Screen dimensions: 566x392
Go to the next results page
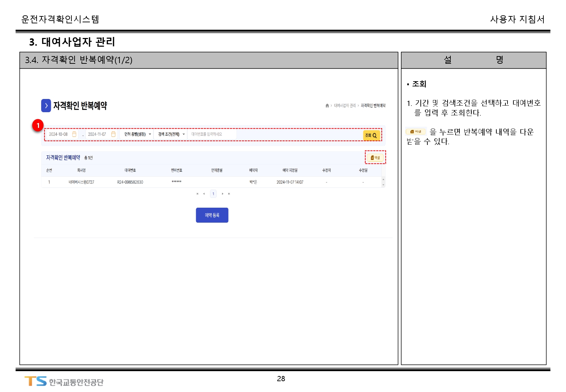tap(223, 194)
